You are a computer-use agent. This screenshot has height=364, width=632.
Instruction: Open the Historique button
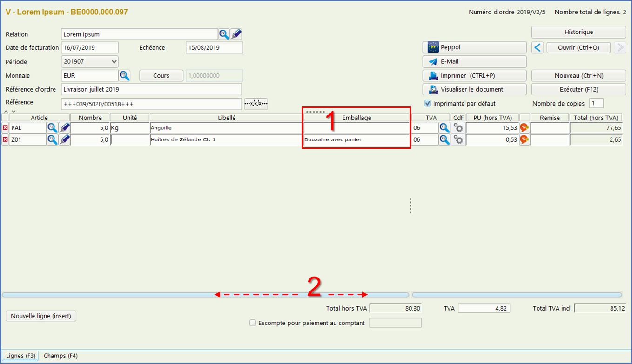click(578, 32)
